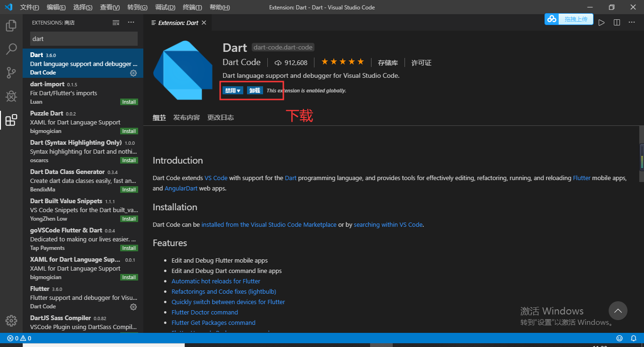Open notifications bell in status bar
The height and width of the screenshot is (347, 644).
[x=634, y=338]
